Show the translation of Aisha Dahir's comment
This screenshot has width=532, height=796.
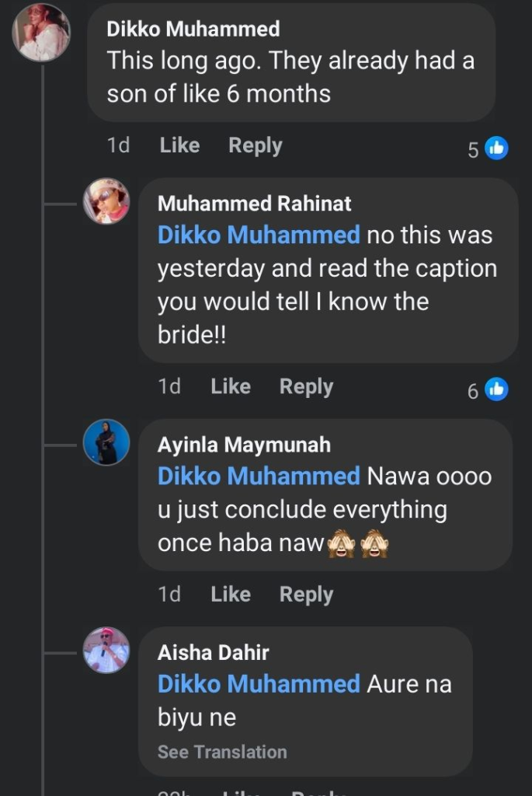click(222, 752)
